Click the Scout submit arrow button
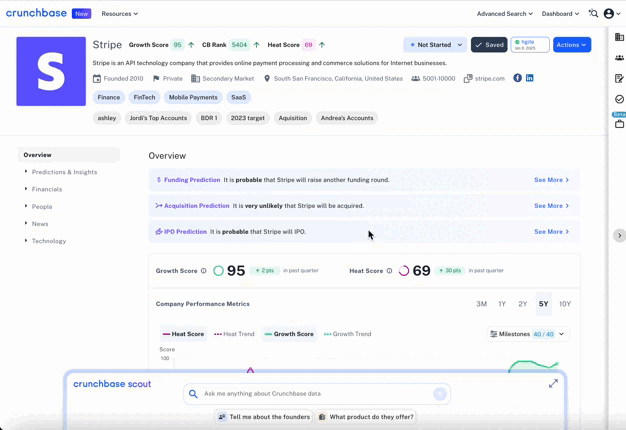 440,394
